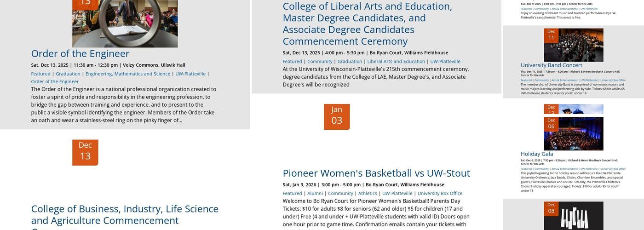Open the University Band Concert event

pyautogui.click(x=551, y=65)
